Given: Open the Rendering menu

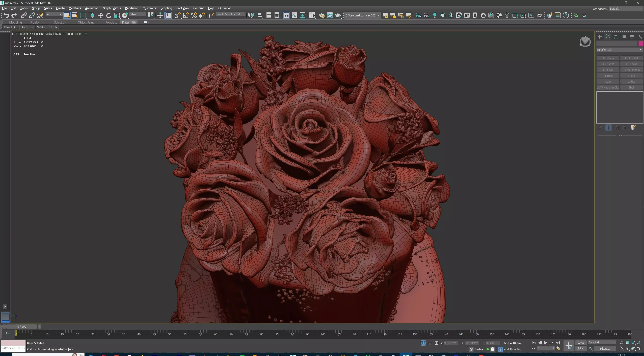Looking at the screenshot, I should pos(131,8).
